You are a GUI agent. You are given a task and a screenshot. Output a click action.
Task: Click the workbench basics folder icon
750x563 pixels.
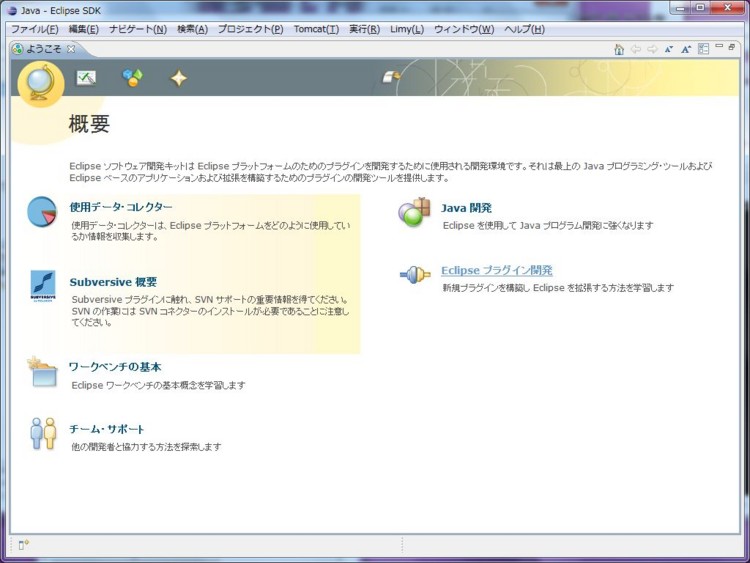tap(43, 372)
